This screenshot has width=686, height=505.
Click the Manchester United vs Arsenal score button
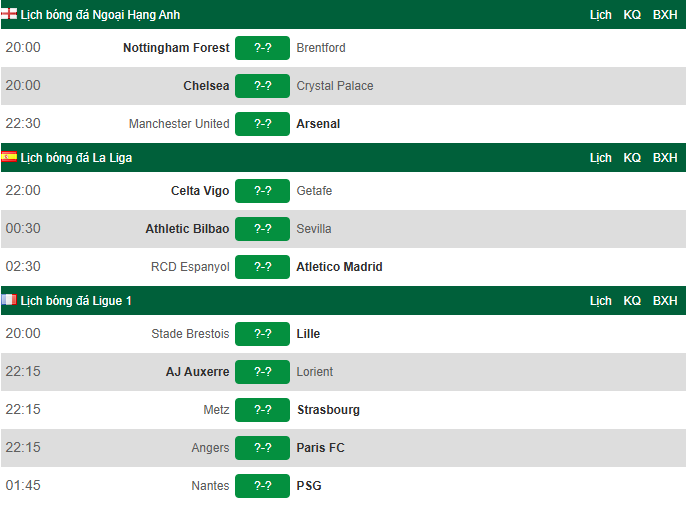click(262, 124)
